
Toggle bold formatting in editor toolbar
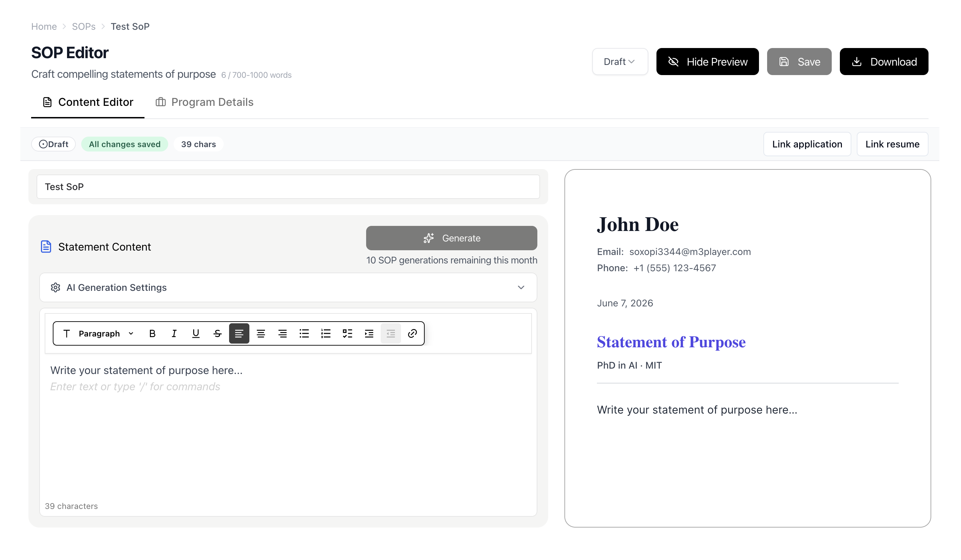pyautogui.click(x=152, y=333)
